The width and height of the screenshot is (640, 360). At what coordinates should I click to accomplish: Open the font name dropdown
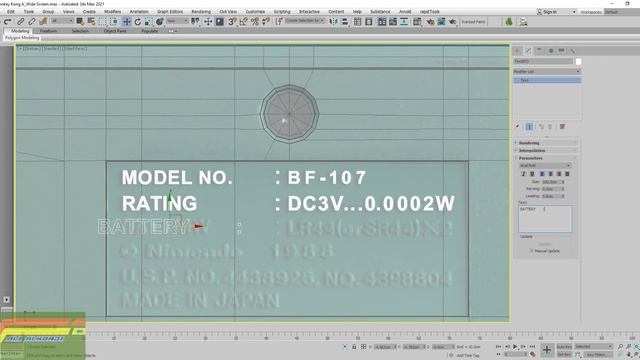tap(545, 165)
